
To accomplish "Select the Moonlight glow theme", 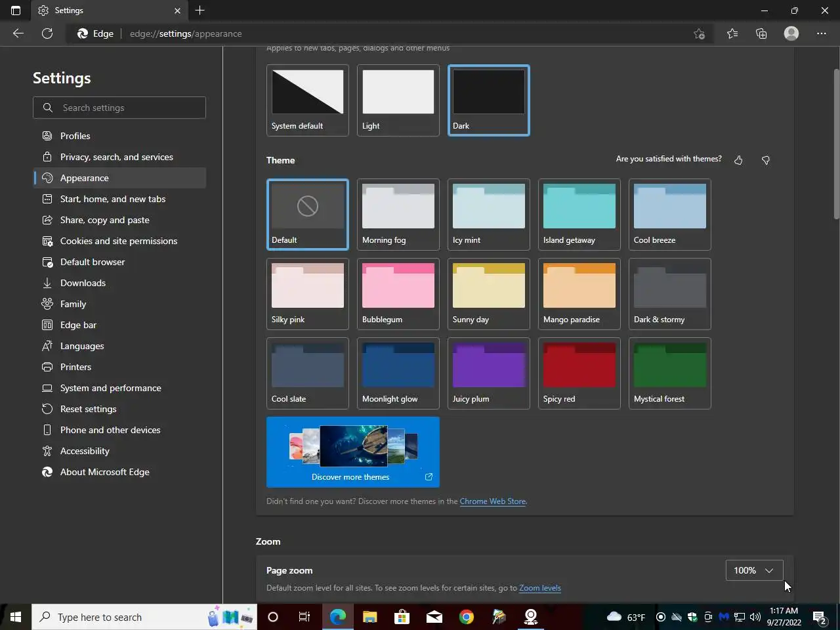I will [398, 373].
